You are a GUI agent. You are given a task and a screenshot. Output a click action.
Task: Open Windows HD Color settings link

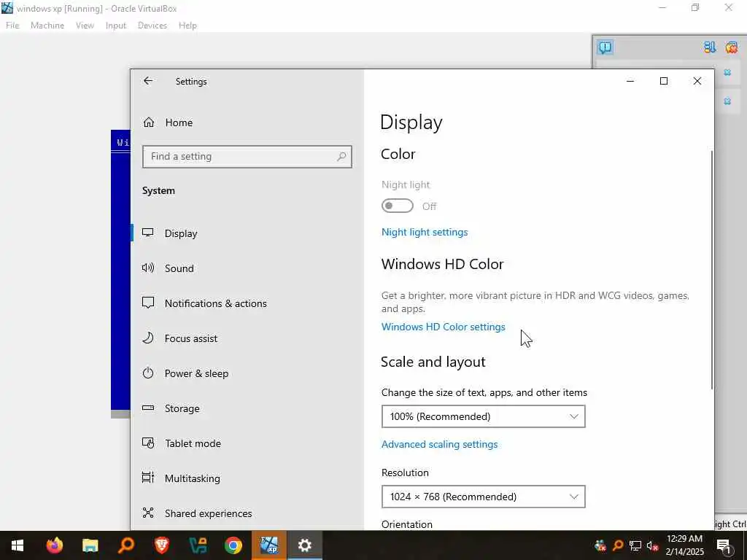(x=443, y=327)
